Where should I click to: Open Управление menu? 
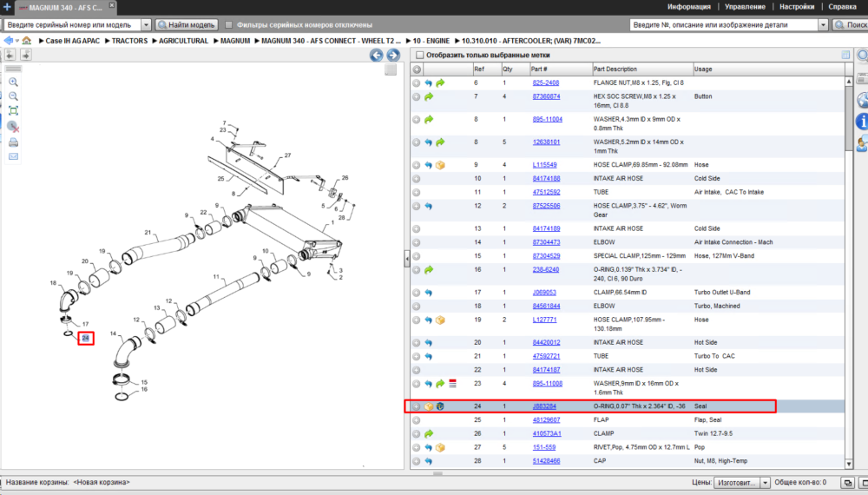coord(745,7)
